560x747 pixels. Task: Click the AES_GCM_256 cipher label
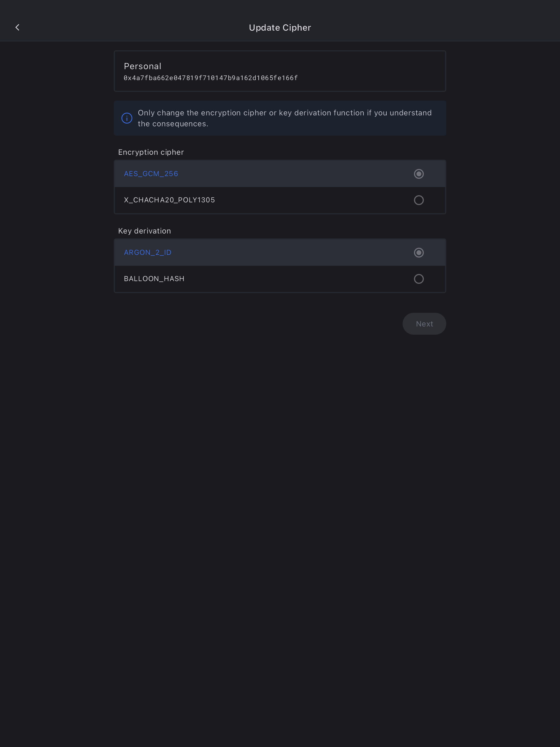click(151, 174)
